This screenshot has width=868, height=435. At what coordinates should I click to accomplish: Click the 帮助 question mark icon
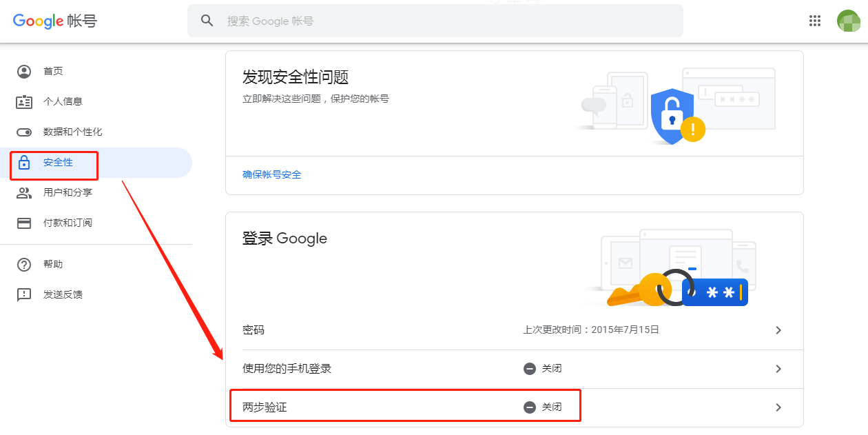tap(24, 265)
